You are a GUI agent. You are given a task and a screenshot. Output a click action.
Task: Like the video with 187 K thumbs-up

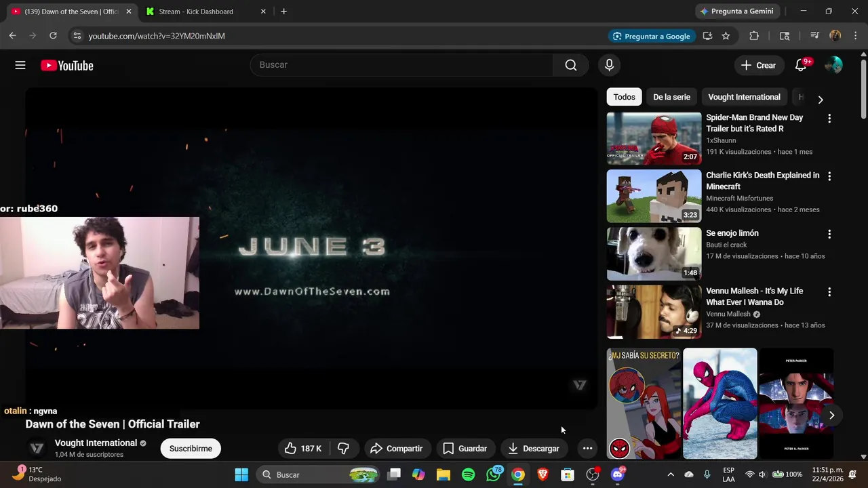(x=303, y=449)
